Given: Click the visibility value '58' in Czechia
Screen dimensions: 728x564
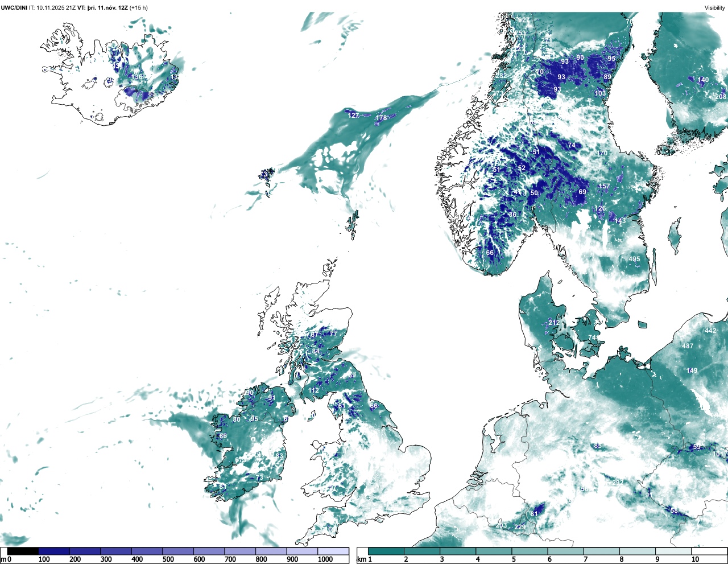Looking at the screenshot, I should [x=674, y=511].
